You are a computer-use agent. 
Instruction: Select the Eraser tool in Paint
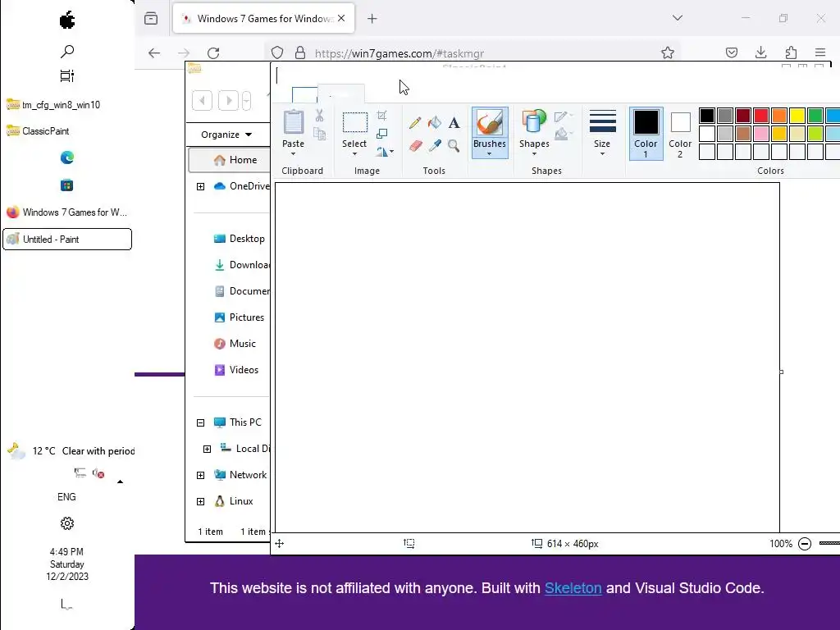(x=415, y=146)
